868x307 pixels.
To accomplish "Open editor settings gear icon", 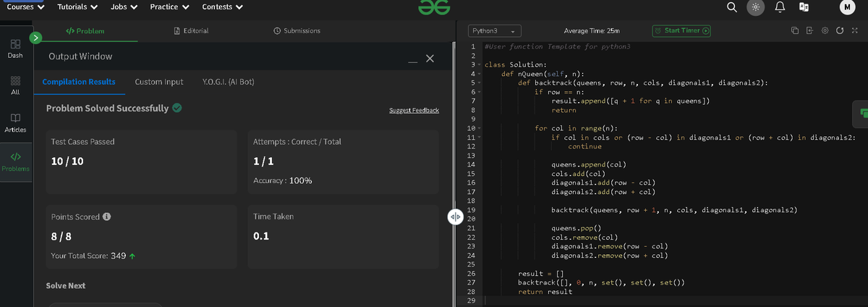I will pos(823,31).
